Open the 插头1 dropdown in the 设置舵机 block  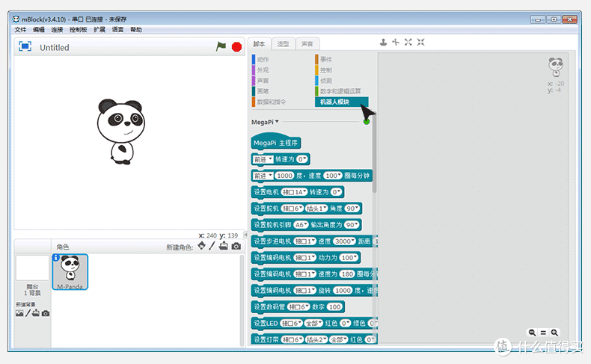pyautogui.click(x=316, y=209)
